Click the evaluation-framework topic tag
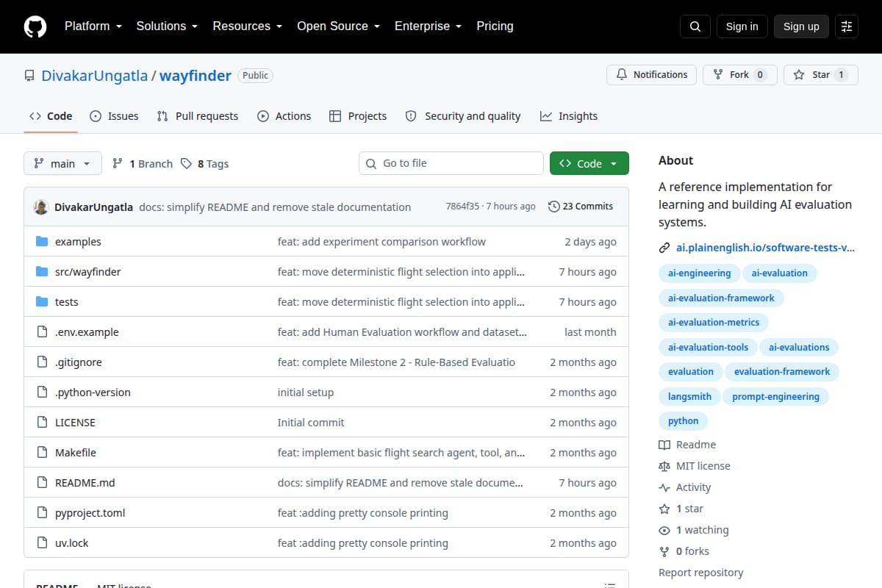 click(x=782, y=372)
